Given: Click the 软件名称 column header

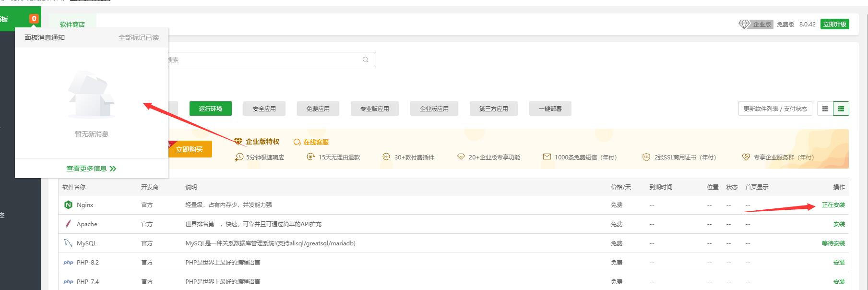Looking at the screenshot, I should [74, 187].
